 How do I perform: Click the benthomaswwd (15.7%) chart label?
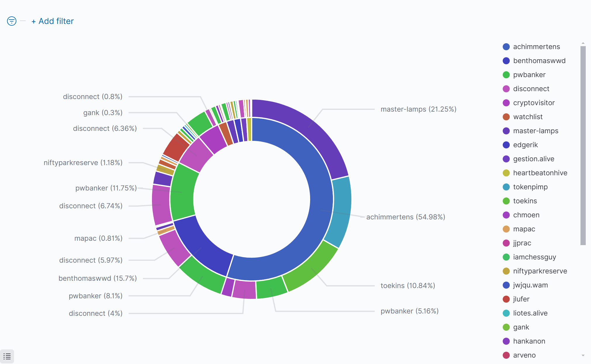tap(98, 278)
